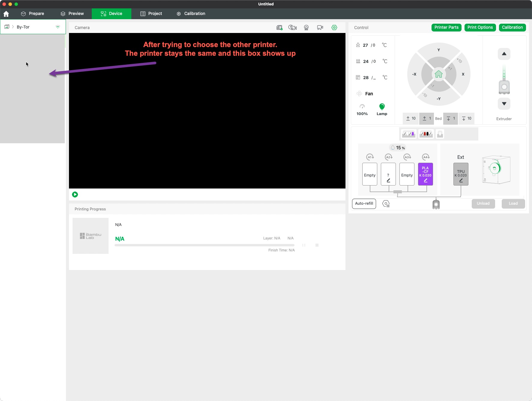Toggle the Lamp light bulb
Viewport: 532px width, 401px height.
(x=382, y=107)
